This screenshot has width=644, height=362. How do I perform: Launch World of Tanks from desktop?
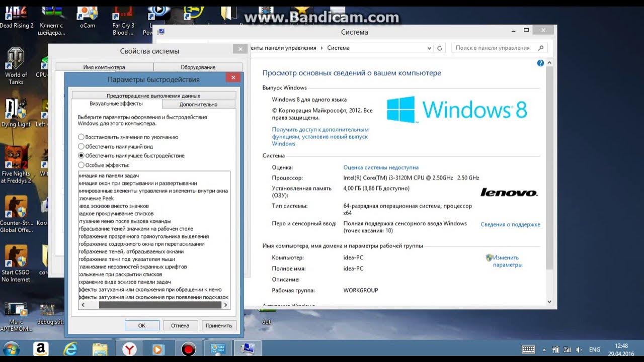(x=16, y=66)
